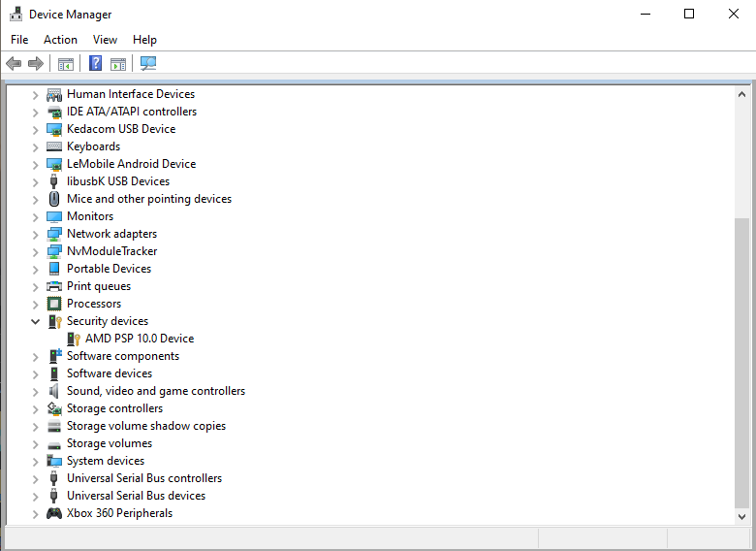The height and width of the screenshot is (551, 756).
Task: Click the scrollbar up arrow
Action: (742, 94)
